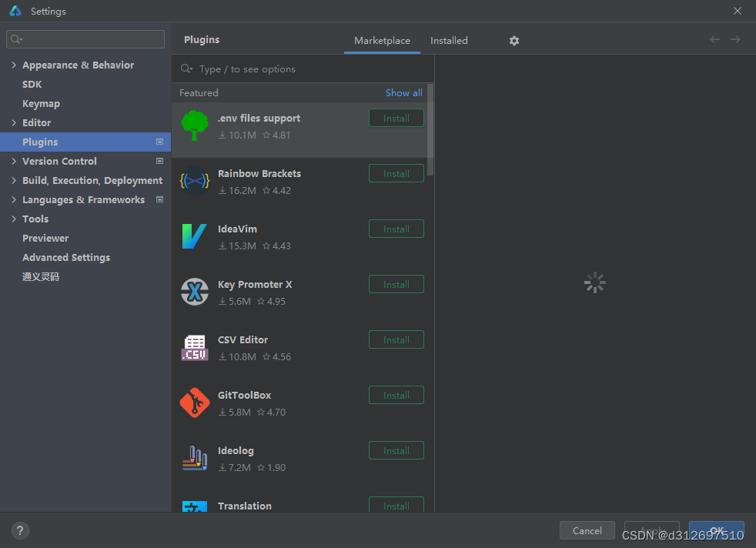This screenshot has width=756, height=548.
Task: Click the .env files support title
Action: click(259, 118)
